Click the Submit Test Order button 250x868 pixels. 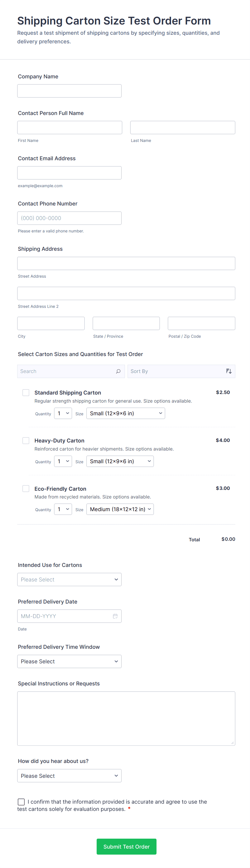tap(126, 846)
